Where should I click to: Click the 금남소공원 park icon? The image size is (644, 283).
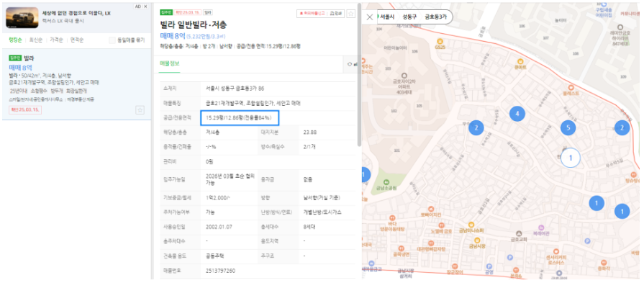(x=386, y=181)
